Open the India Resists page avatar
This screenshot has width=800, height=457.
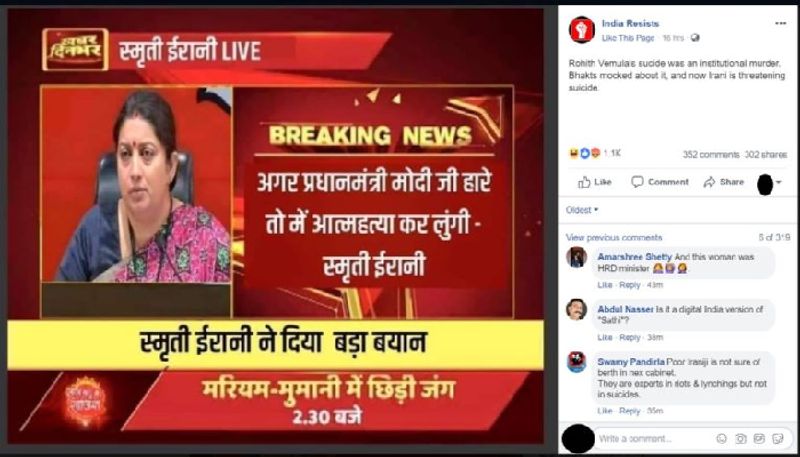point(582,30)
